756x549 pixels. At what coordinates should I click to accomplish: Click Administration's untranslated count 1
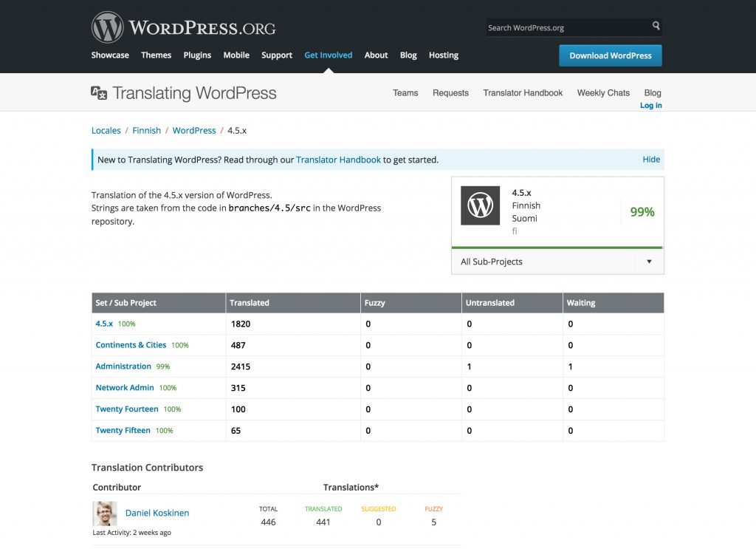(469, 366)
